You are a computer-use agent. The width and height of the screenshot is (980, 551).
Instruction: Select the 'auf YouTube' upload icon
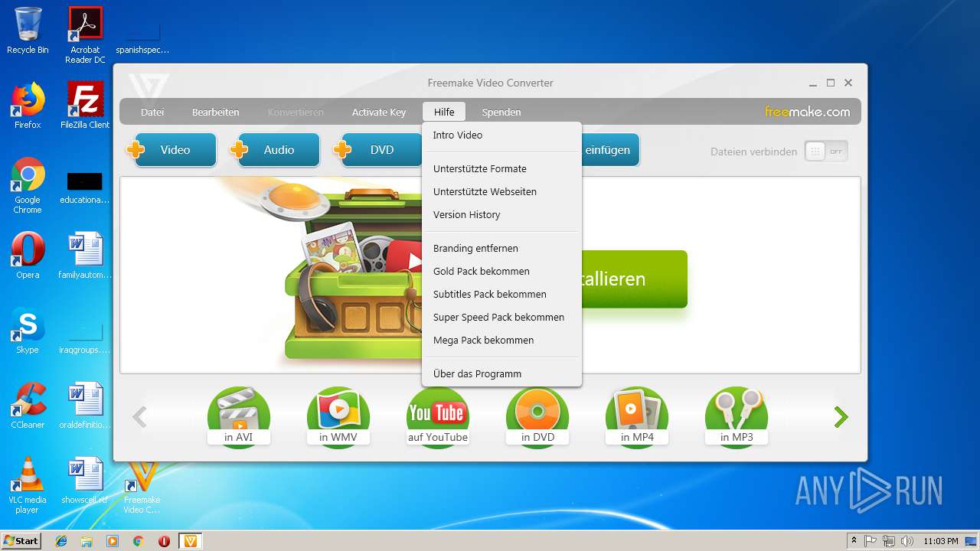[438, 417]
